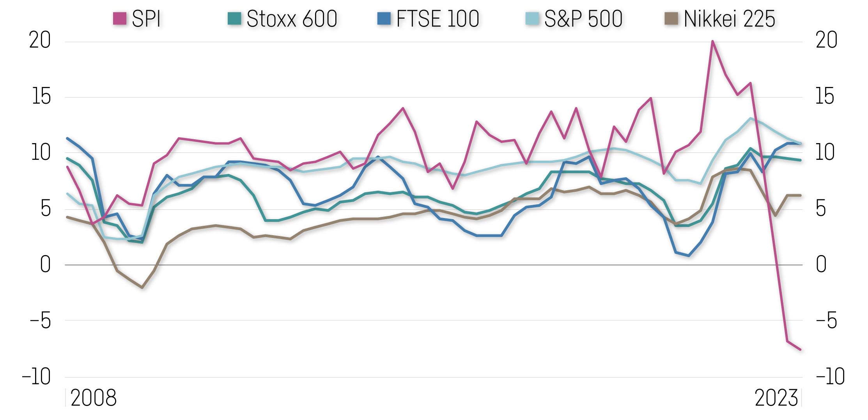Image resolution: width=868 pixels, height=420 pixels.
Task: Click the dark blue FTSE 100 legend swatch
Action: tap(384, 18)
